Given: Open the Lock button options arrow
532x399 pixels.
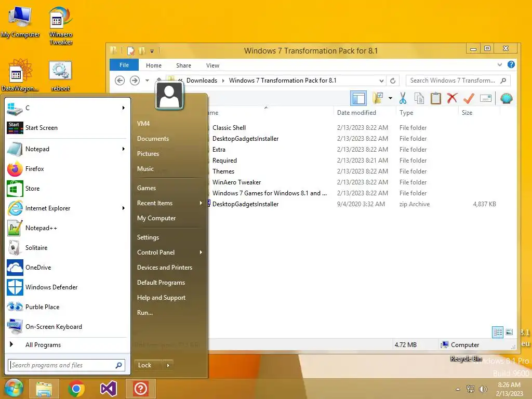Looking at the screenshot, I should coord(168,365).
